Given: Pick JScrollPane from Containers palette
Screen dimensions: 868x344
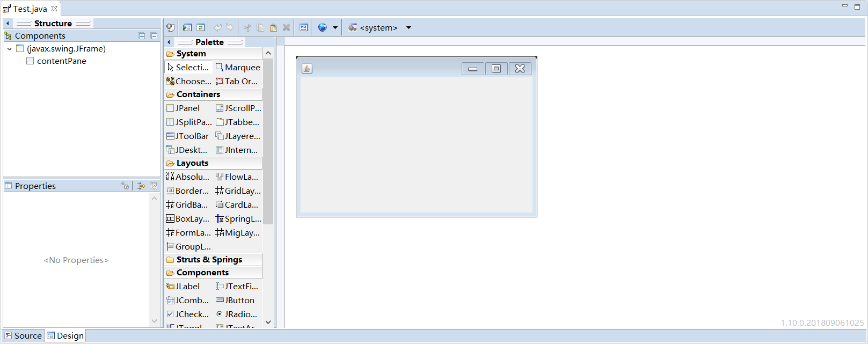Looking at the screenshot, I should [x=238, y=108].
